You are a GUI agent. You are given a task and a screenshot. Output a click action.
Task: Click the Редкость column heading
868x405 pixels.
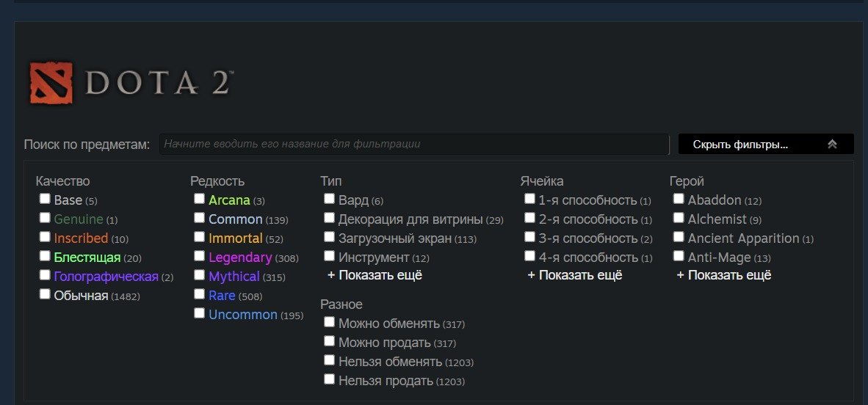tap(217, 181)
